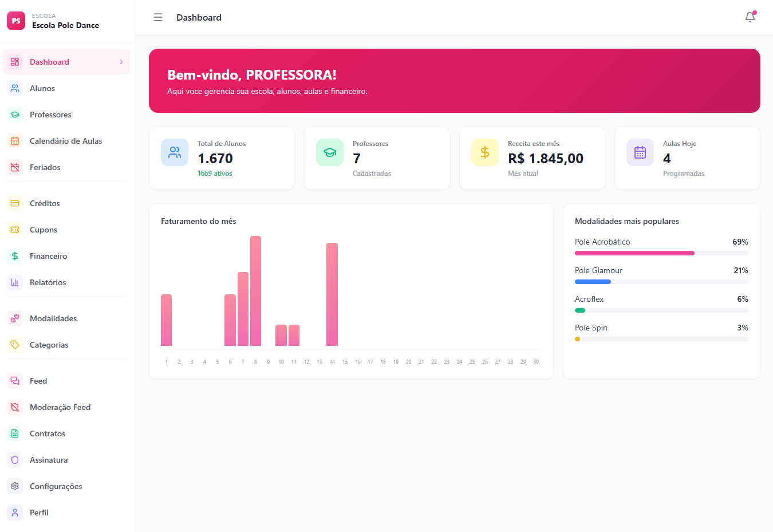Open the Créditos page link
Image resolution: width=773 pixels, height=532 pixels.
click(66, 203)
